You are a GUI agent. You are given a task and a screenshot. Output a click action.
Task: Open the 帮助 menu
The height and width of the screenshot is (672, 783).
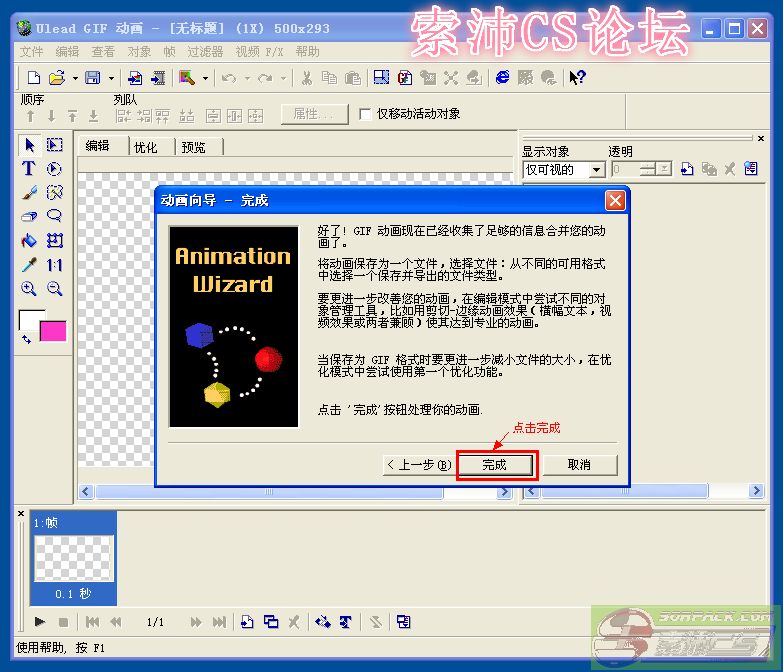(x=307, y=51)
